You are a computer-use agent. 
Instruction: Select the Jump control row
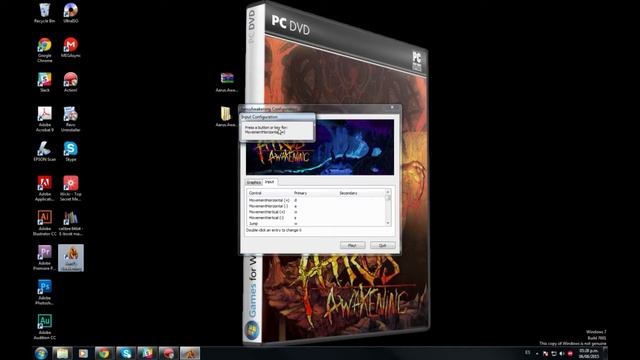pyautogui.click(x=316, y=223)
